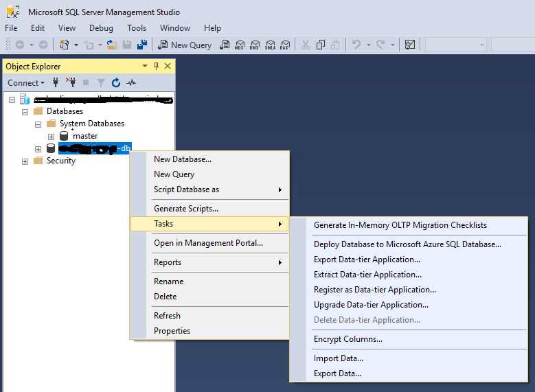Open the Connect dropdown
Screen dimensions: 535x392
[26, 82]
